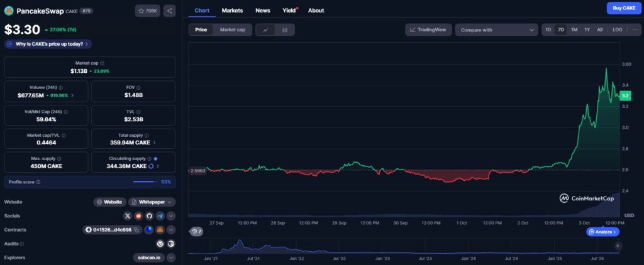The height and width of the screenshot is (265, 644).
Task: Open the Yield tab
Action: pos(289,11)
